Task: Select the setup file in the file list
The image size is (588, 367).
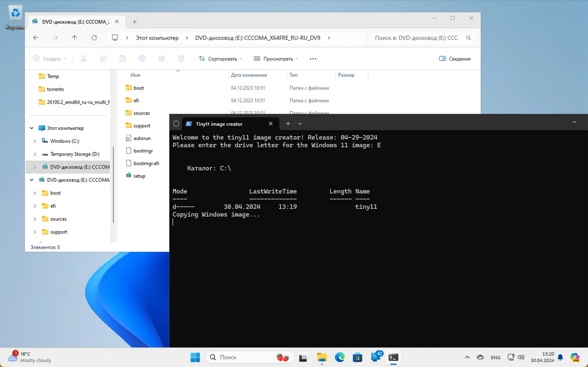Action: pyautogui.click(x=139, y=176)
